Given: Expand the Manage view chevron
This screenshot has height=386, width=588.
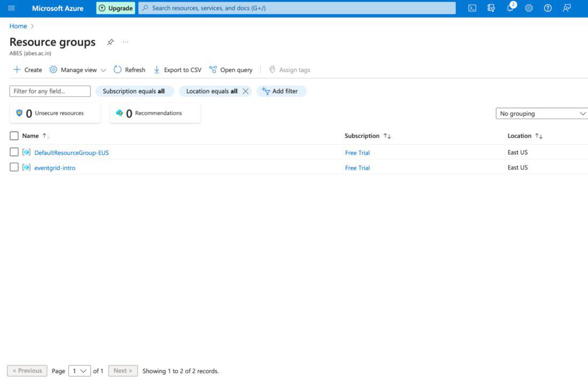Looking at the screenshot, I should (x=104, y=70).
